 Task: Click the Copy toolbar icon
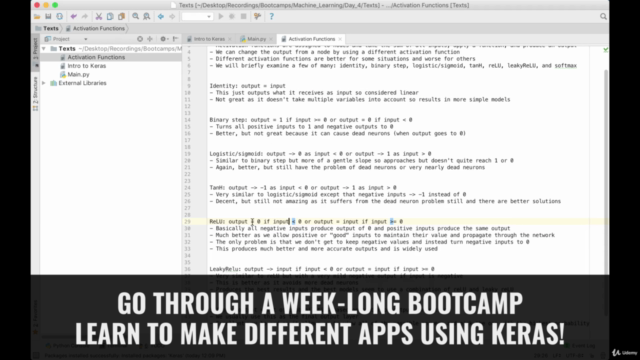click(x=110, y=16)
